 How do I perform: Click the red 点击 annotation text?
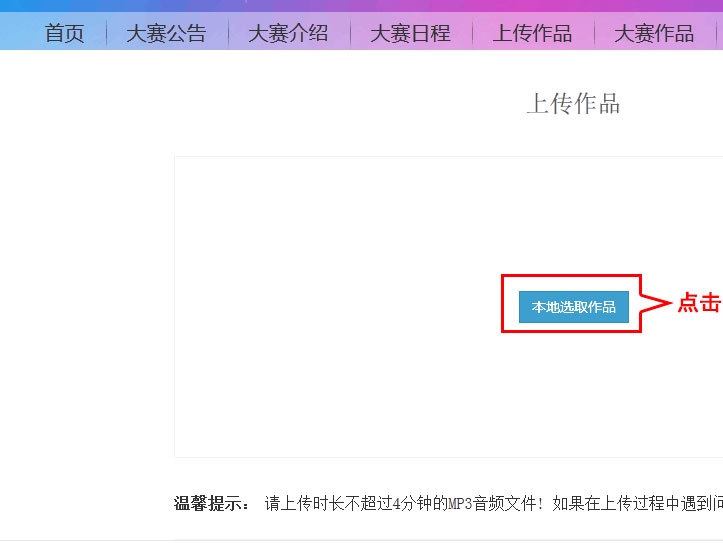pos(699,303)
